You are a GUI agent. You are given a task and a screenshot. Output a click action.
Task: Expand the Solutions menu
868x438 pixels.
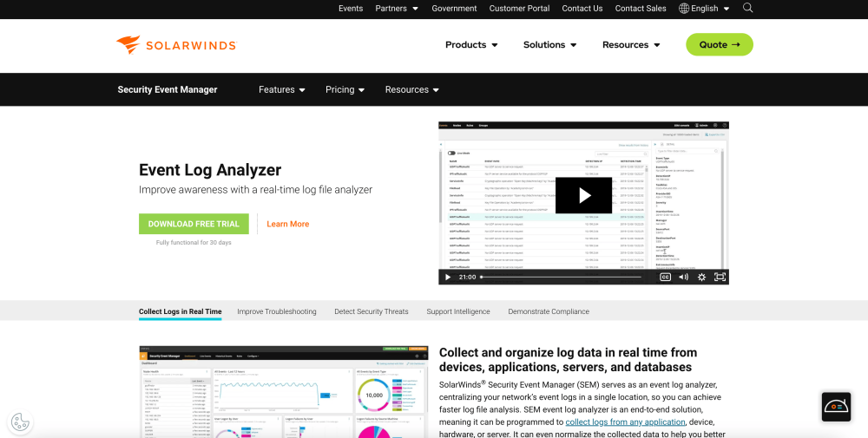tap(549, 45)
